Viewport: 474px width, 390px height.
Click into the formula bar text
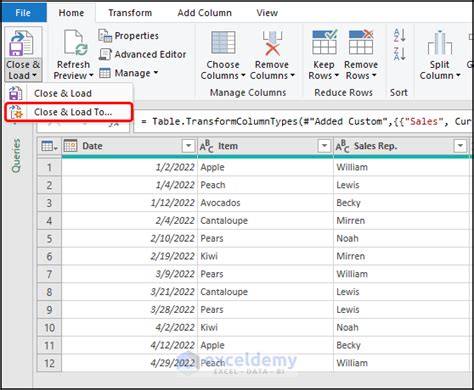tap(303, 121)
